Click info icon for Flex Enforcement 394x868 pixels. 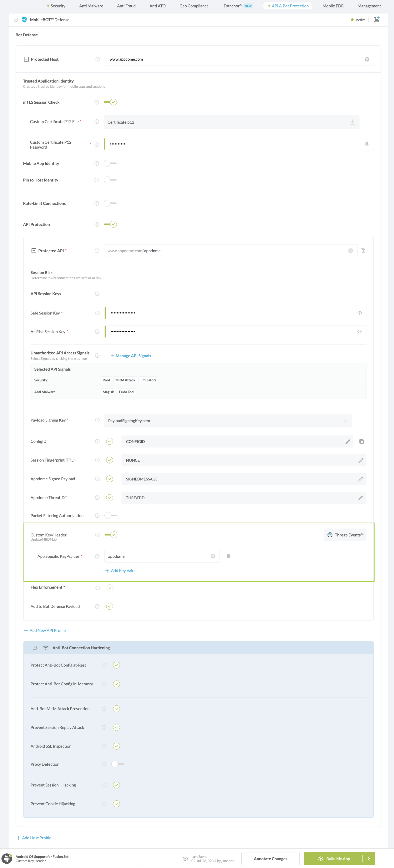click(98, 588)
